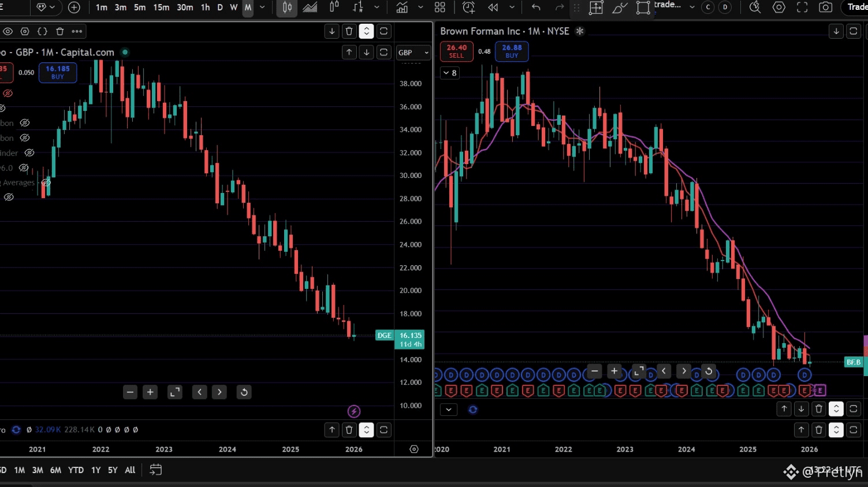The width and height of the screenshot is (868, 487).
Task: Click the candlestick chart type icon
Action: (287, 8)
